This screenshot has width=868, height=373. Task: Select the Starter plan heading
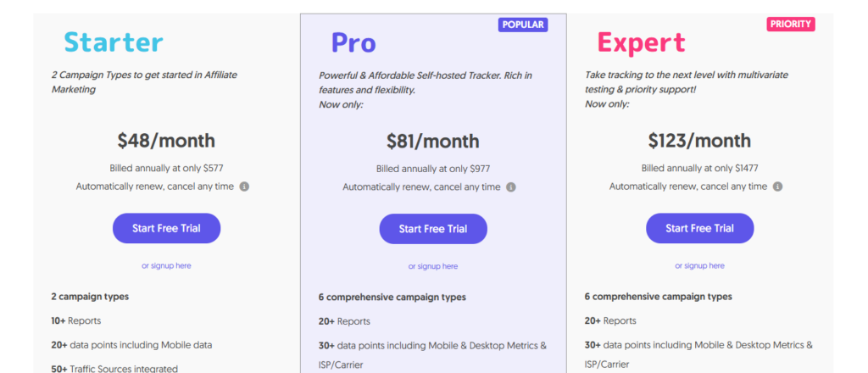click(114, 42)
